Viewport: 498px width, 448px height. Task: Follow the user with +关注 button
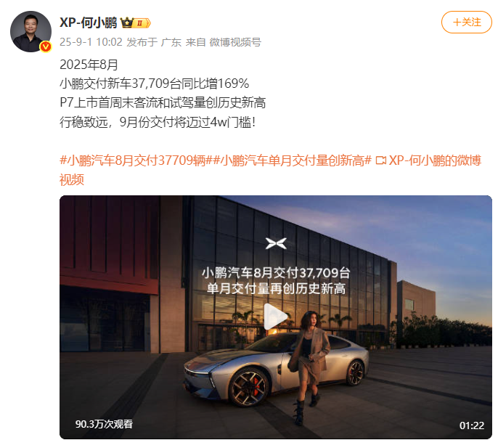click(466, 23)
